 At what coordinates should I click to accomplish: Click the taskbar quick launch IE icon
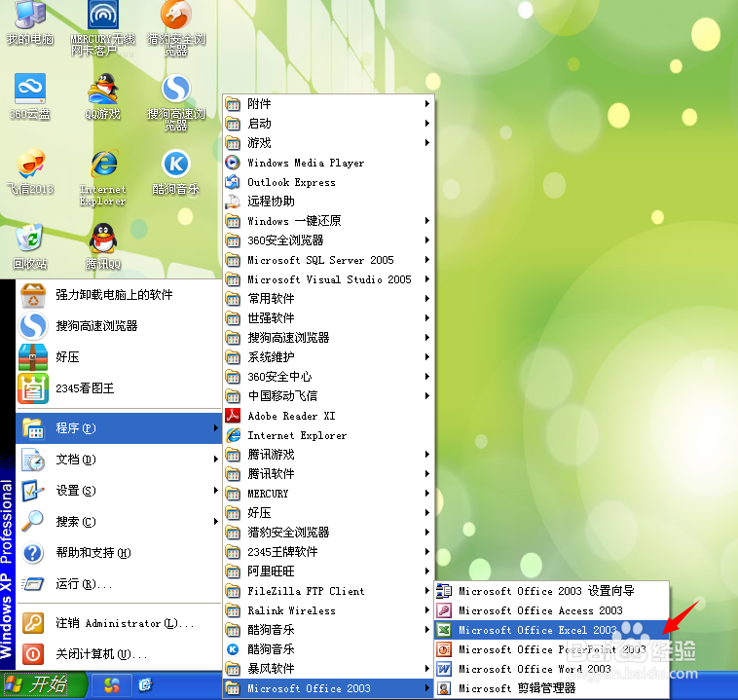click(x=145, y=685)
